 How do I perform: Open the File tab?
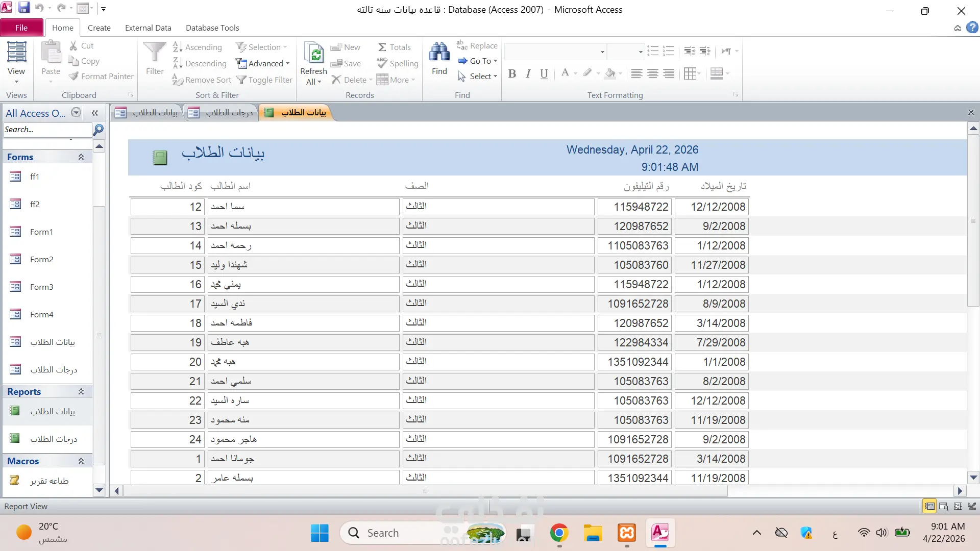coord(21,28)
